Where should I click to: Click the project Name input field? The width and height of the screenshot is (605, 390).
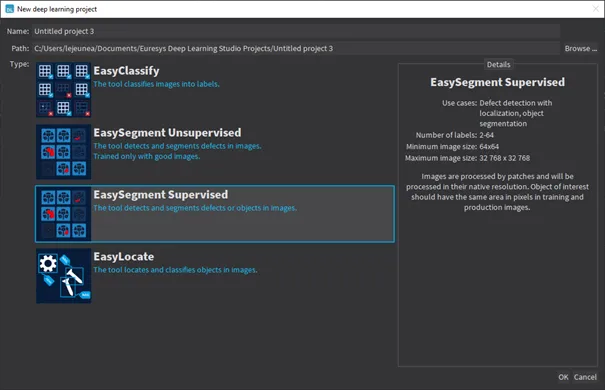296,31
